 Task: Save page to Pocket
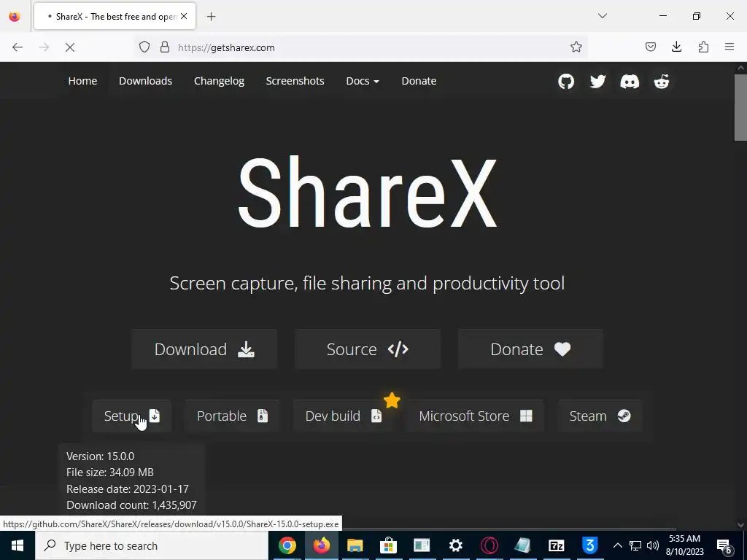point(650,47)
